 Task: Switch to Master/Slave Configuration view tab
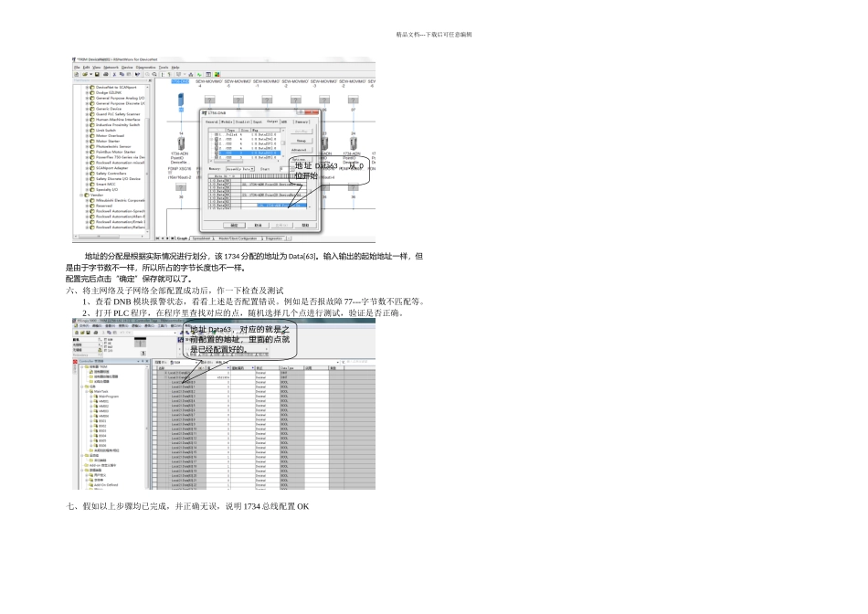pyautogui.click(x=238, y=238)
